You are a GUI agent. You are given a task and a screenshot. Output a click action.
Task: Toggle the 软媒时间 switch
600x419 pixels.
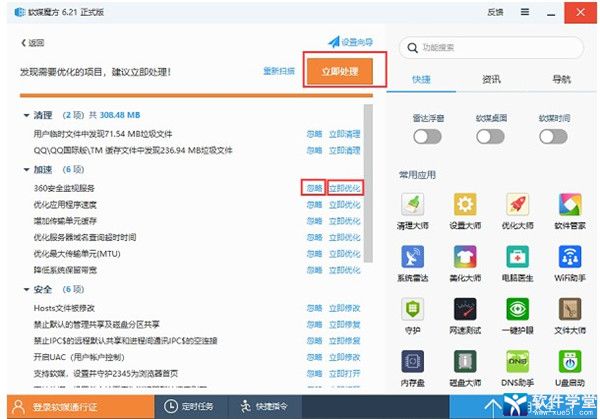tap(553, 137)
